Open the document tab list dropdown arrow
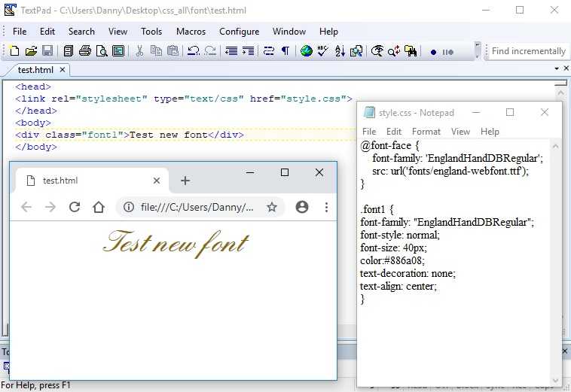 tap(557, 68)
